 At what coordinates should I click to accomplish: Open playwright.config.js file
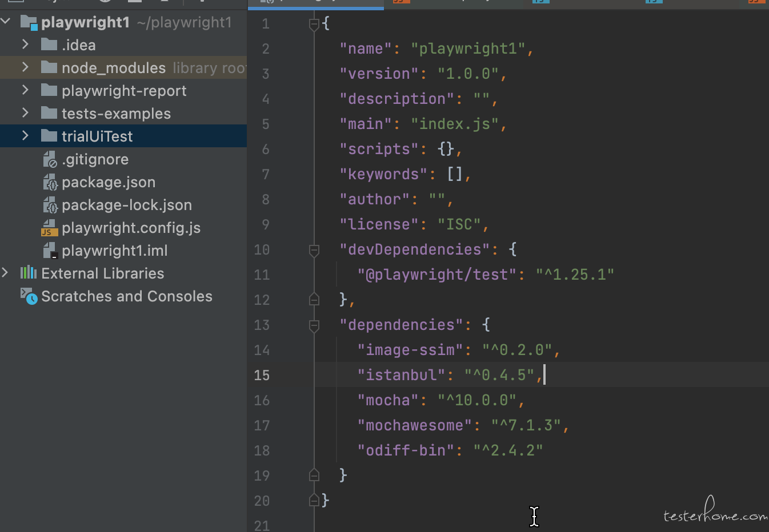(131, 228)
